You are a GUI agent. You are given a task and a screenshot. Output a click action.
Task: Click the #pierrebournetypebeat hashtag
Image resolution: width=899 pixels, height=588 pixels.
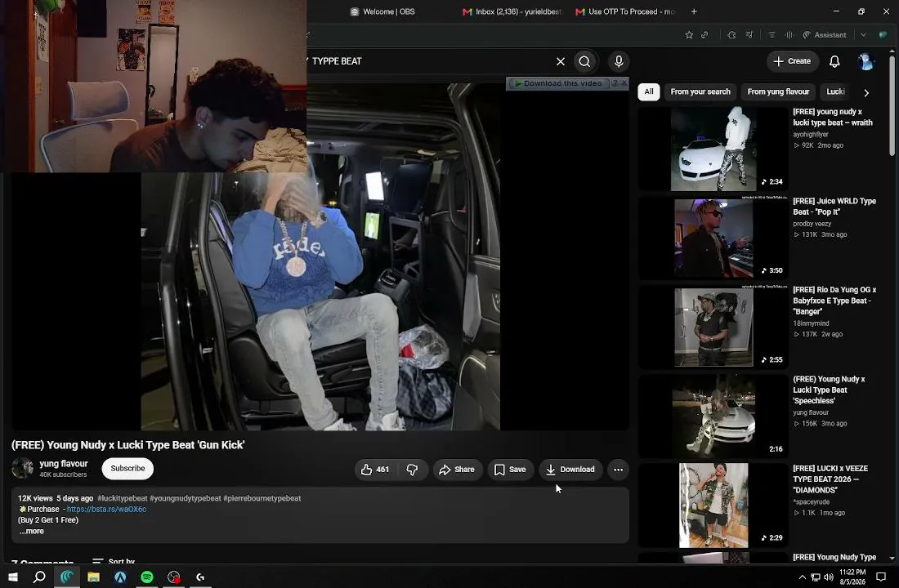coord(262,498)
